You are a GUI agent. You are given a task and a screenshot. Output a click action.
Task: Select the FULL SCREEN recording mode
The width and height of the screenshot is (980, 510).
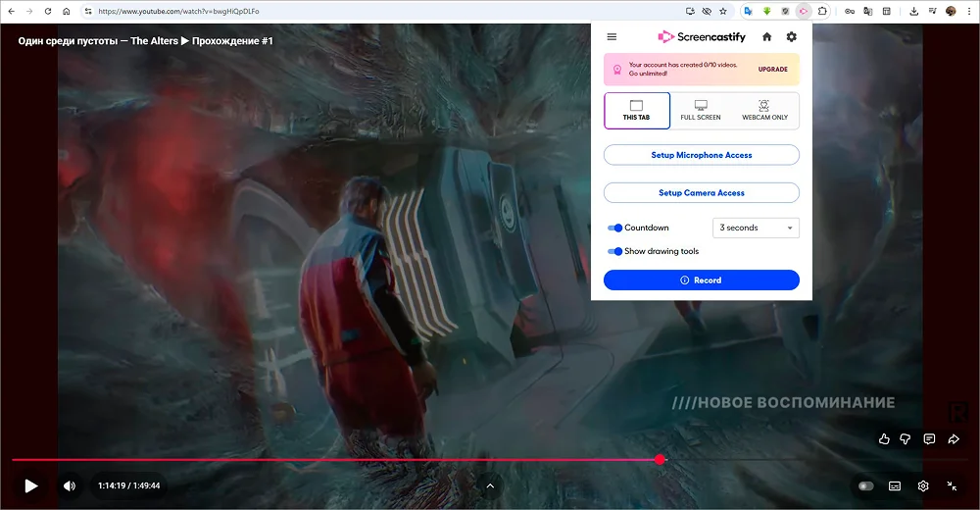coord(701,111)
